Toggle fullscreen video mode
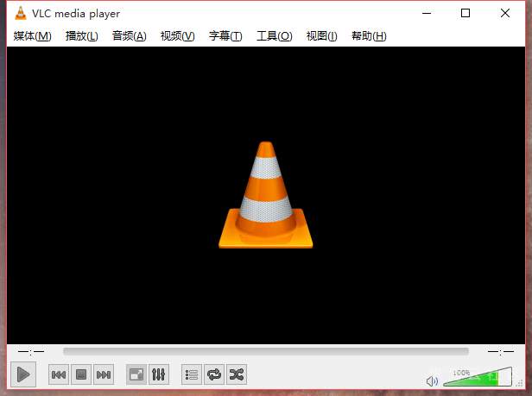Screen dimensions: 532x396 point(136,374)
